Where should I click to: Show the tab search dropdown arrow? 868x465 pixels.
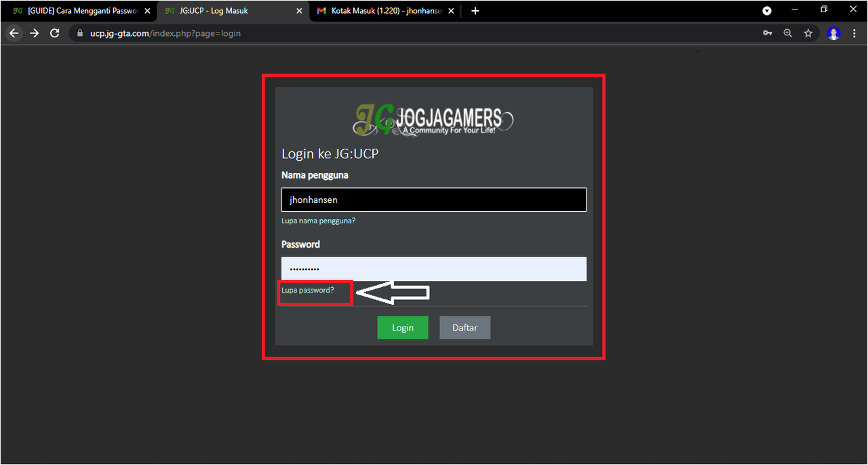767,11
